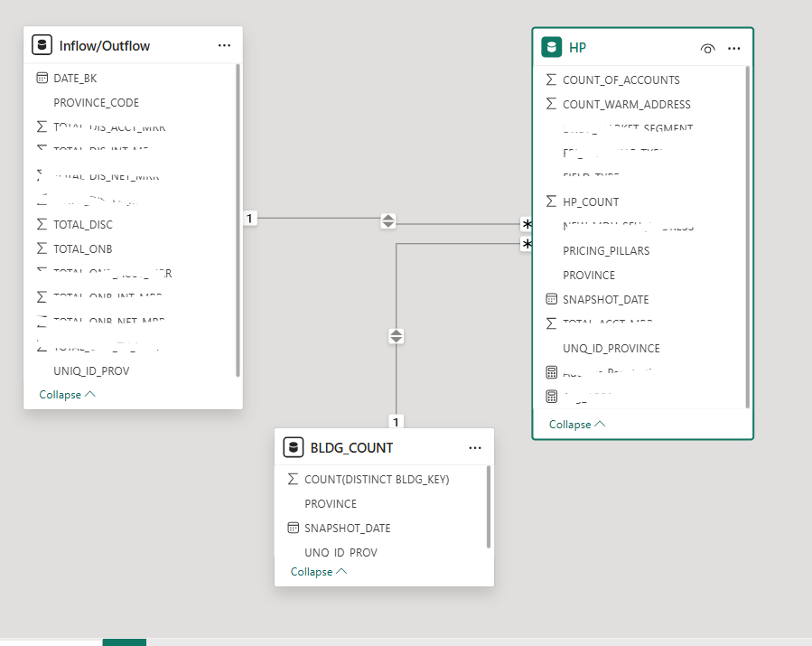Select the PRICING_PILLARS field
Screen dimensions: 812x646
(x=606, y=251)
